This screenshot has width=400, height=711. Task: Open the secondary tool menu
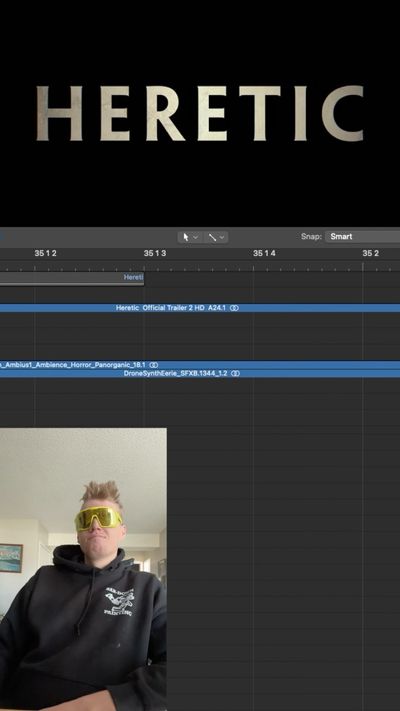[216, 237]
